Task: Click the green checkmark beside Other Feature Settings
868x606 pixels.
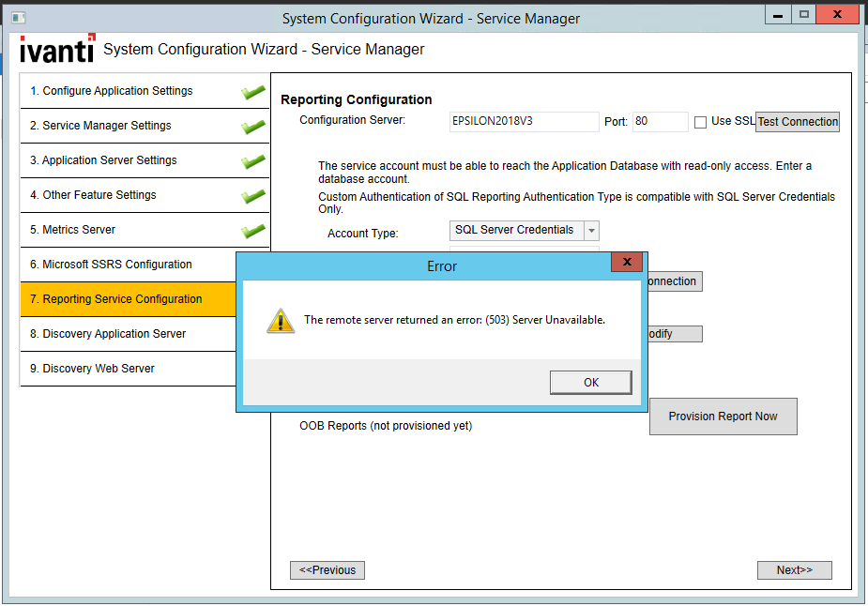Action: (252, 196)
